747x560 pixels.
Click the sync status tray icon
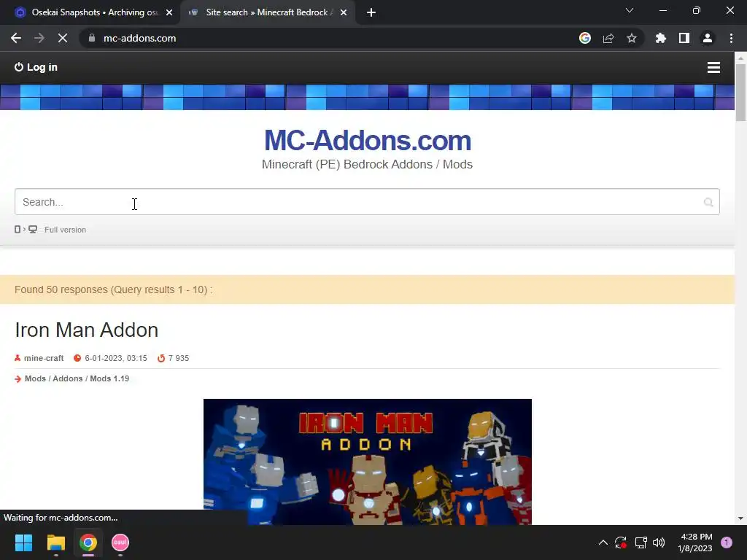pos(621,542)
